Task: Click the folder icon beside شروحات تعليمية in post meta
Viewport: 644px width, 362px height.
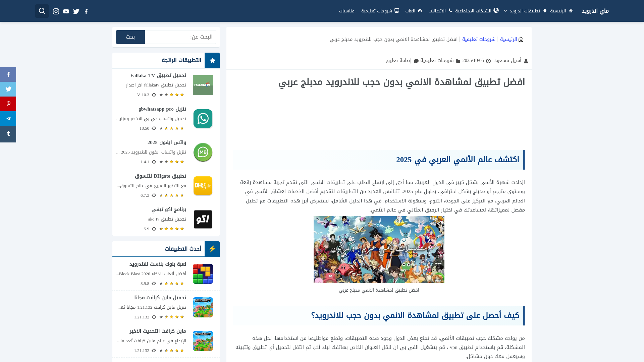Action: tap(458, 61)
